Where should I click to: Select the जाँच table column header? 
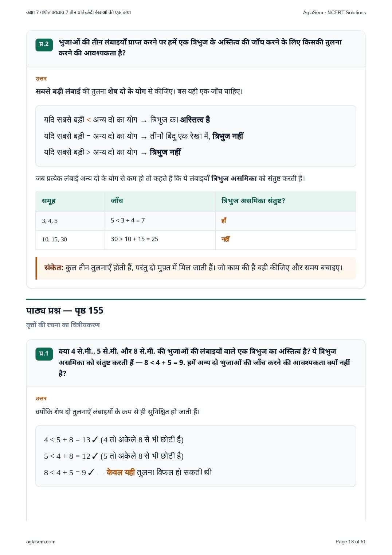click(x=117, y=201)
